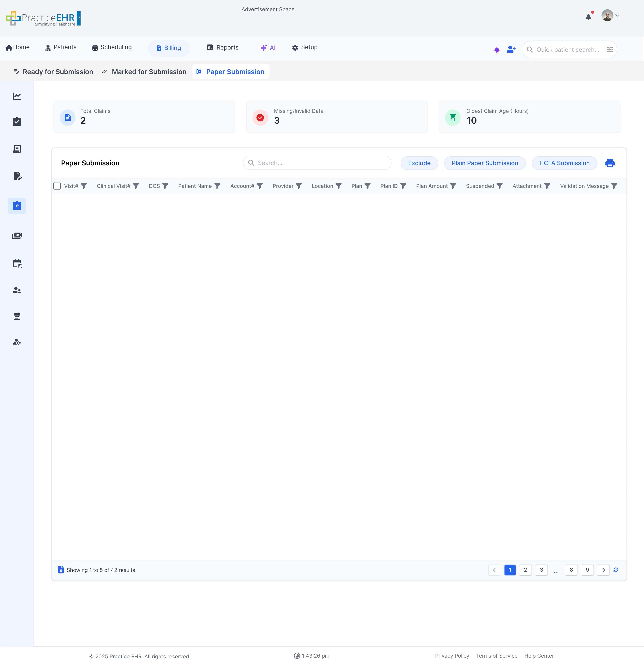Click the Excel export icon near results count
The image size is (644, 671).
(61, 570)
